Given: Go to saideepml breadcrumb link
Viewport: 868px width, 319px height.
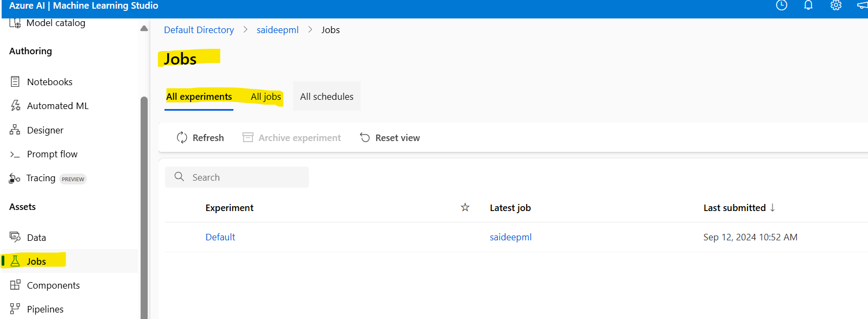Looking at the screenshot, I should [277, 30].
